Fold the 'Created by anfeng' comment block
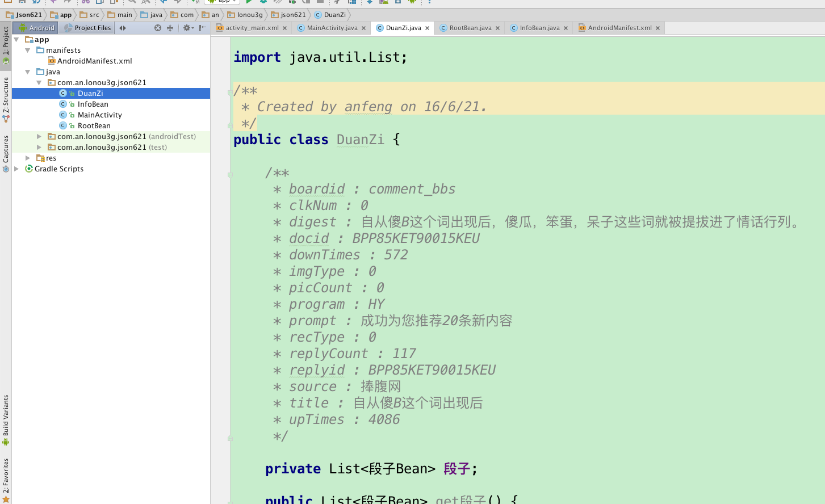The image size is (825, 504). (230, 91)
